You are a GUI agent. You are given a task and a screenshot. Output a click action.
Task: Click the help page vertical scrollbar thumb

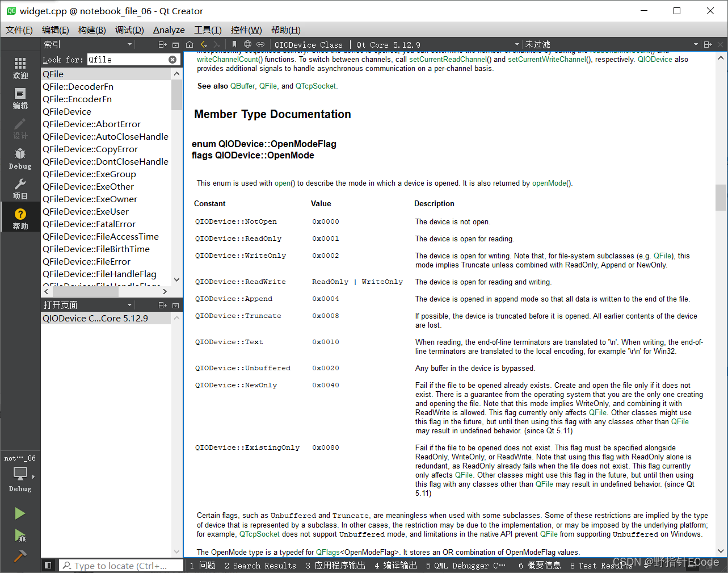tap(721, 198)
